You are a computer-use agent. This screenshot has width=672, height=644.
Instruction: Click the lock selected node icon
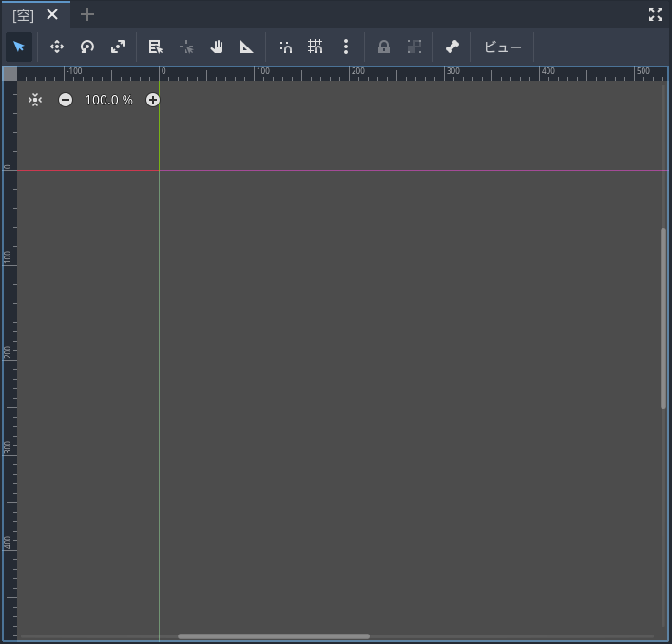point(384,47)
